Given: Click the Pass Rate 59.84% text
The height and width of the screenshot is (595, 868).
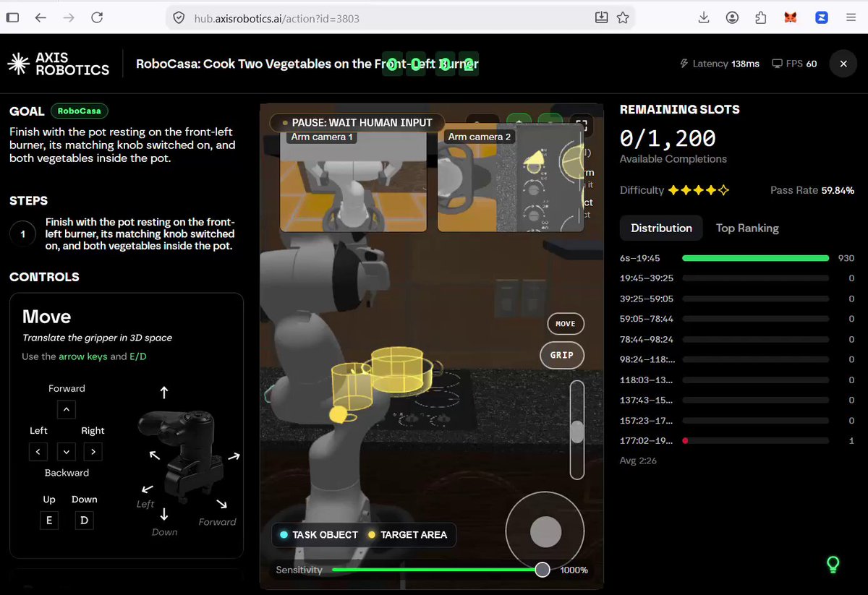Looking at the screenshot, I should (812, 190).
